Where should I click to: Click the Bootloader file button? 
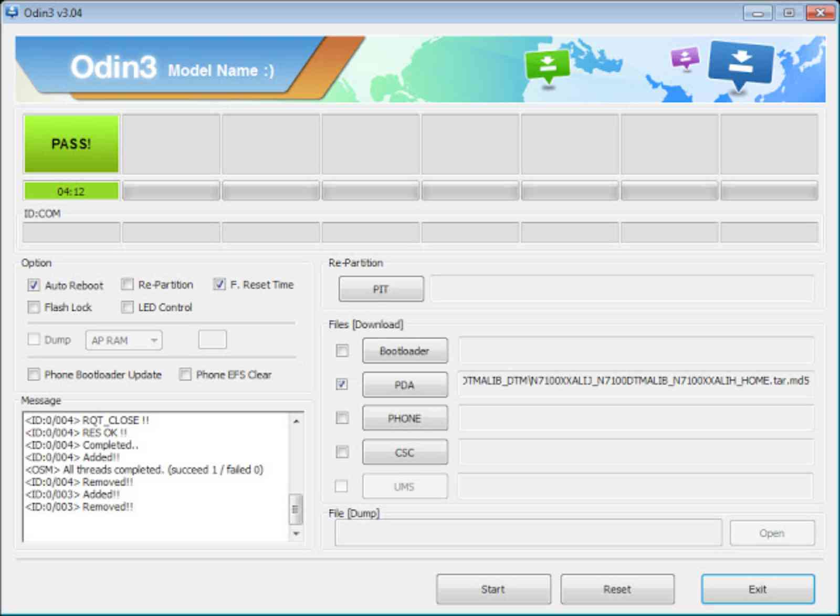pyautogui.click(x=405, y=350)
